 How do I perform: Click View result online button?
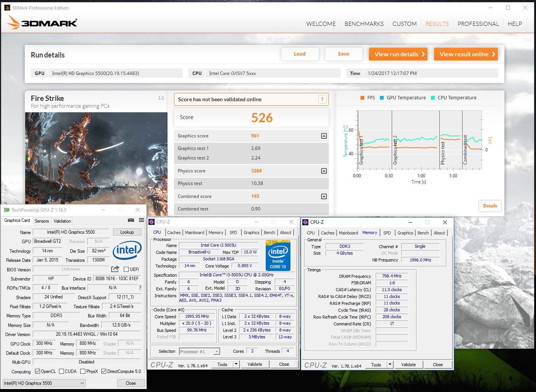tap(466, 54)
